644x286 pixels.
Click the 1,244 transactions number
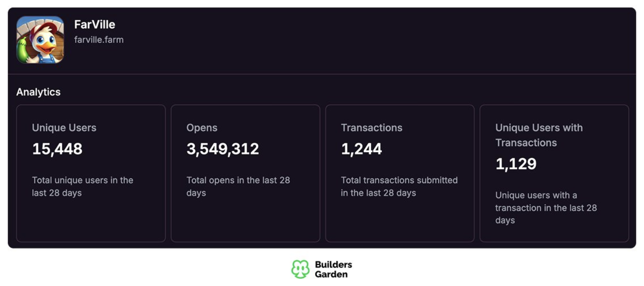pyautogui.click(x=361, y=149)
